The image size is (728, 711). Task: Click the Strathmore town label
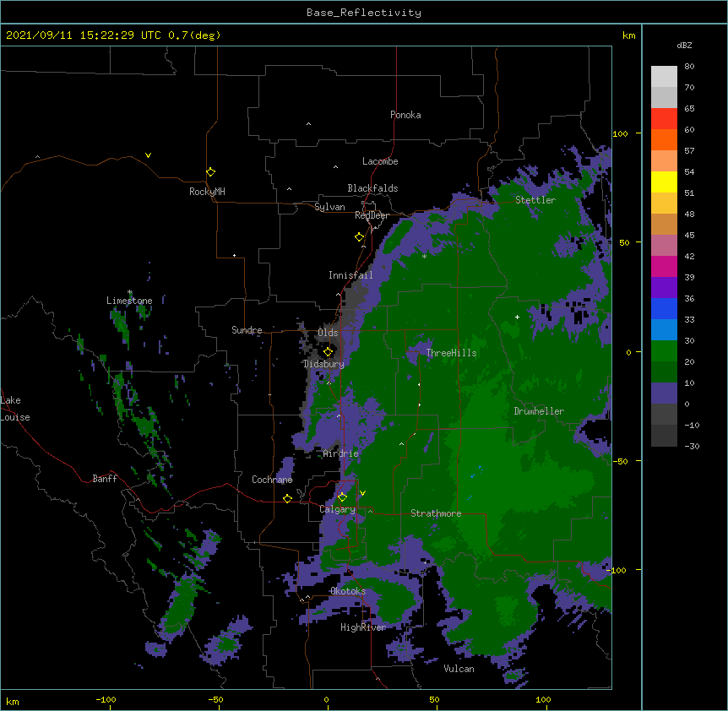pos(436,513)
